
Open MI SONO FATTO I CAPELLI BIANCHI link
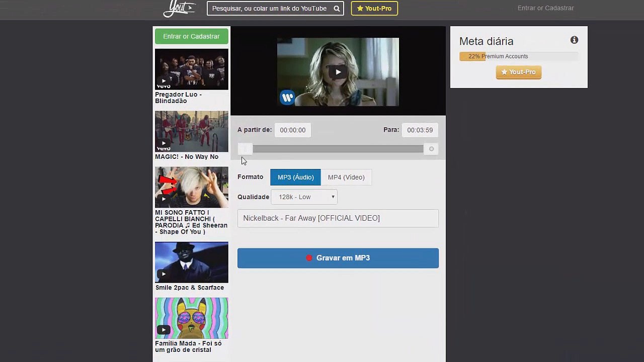[x=191, y=222]
